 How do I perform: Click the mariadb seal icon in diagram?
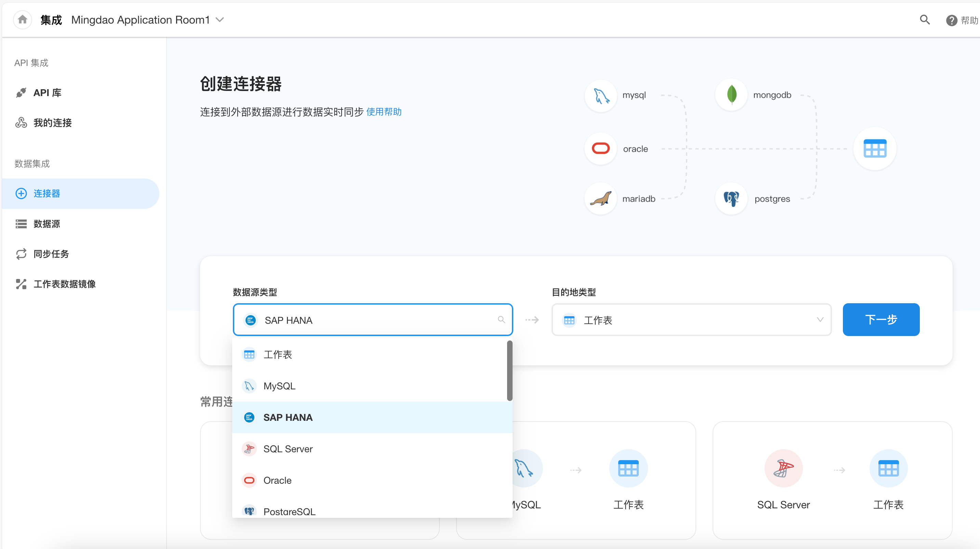pyautogui.click(x=601, y=199)
